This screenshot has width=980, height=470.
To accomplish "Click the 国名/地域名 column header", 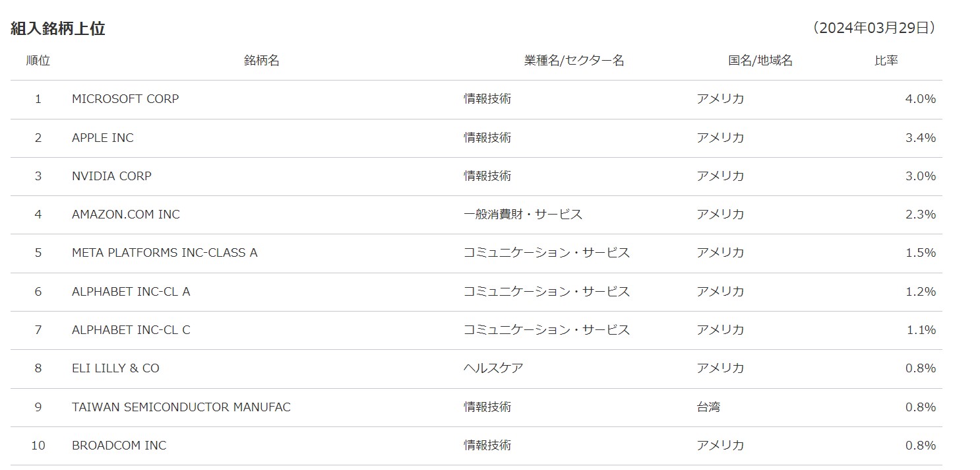I will tap(760, 61).
